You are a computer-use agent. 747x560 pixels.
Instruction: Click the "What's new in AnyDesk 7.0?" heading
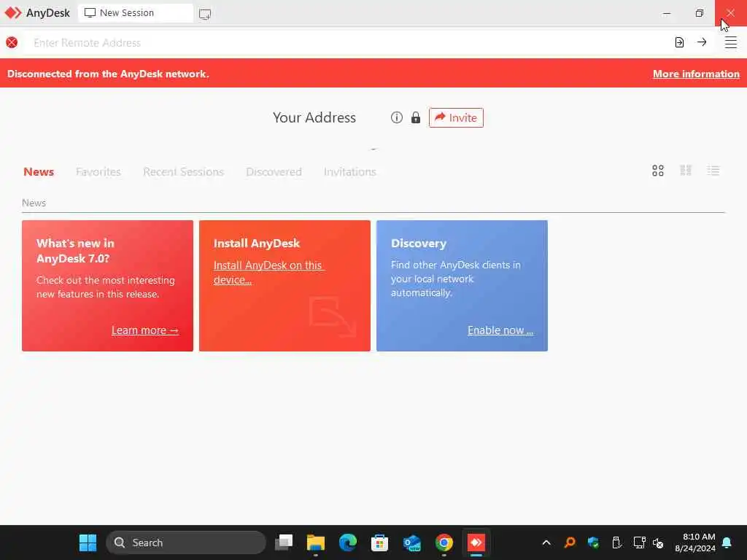pyautogui.click(x=75, y=251)
